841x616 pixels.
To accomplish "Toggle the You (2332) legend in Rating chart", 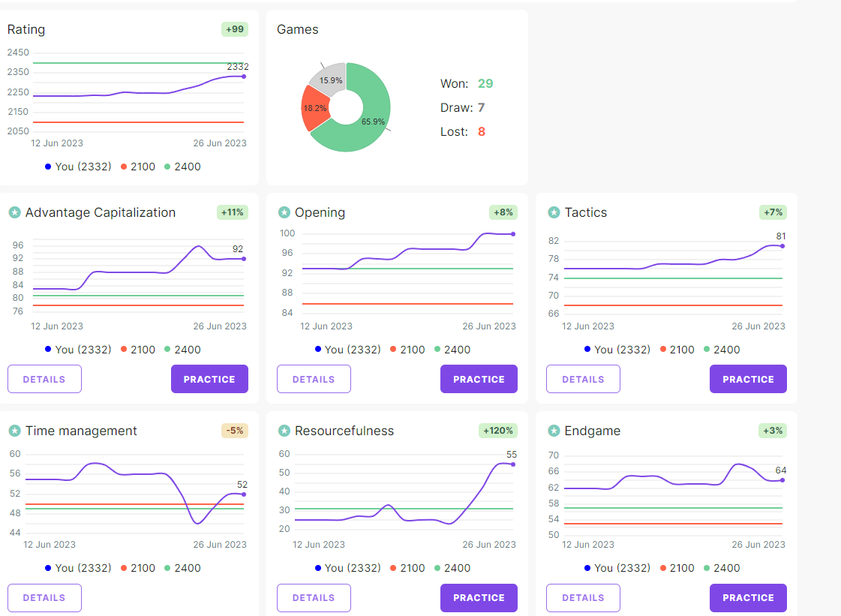I will click(78, 167).
